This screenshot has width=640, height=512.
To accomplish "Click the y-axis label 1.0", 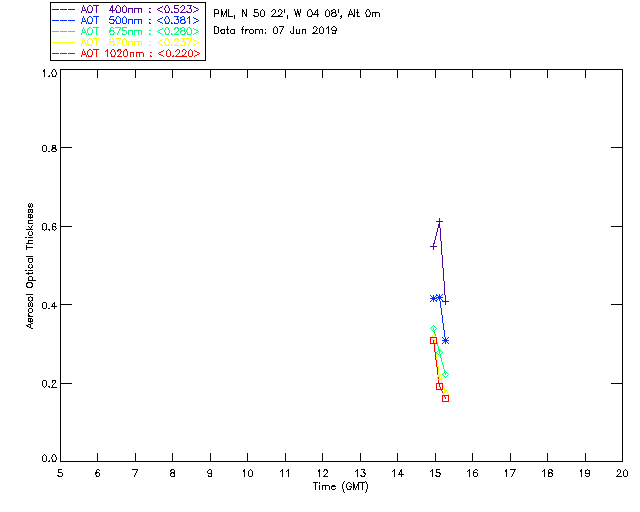I will [49, 73].
